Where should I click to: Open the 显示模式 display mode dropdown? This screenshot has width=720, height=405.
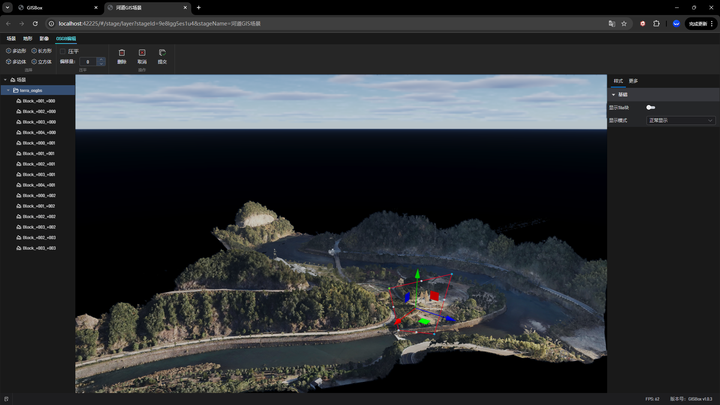(681, 120)
